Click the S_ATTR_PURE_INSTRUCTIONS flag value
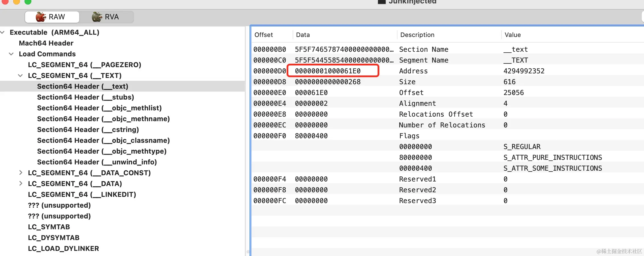The width and height of the screenshot is (644, 256). click(x=553, y=158)
